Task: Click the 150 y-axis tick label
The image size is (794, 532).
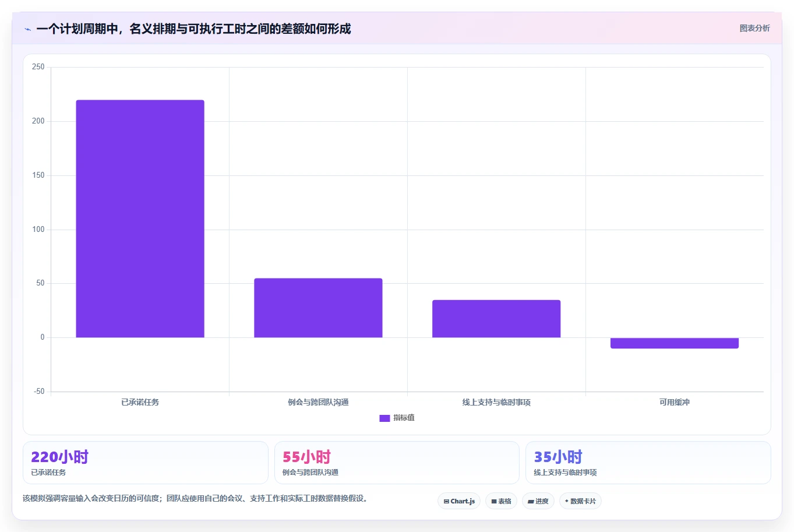Action: 38,175
